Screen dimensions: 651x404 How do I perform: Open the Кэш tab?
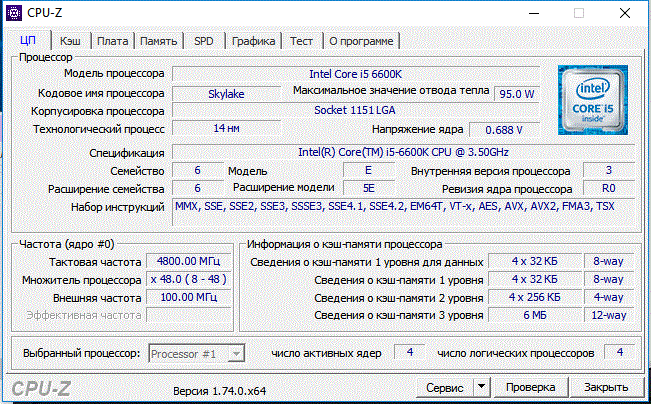tap(70, 41)
